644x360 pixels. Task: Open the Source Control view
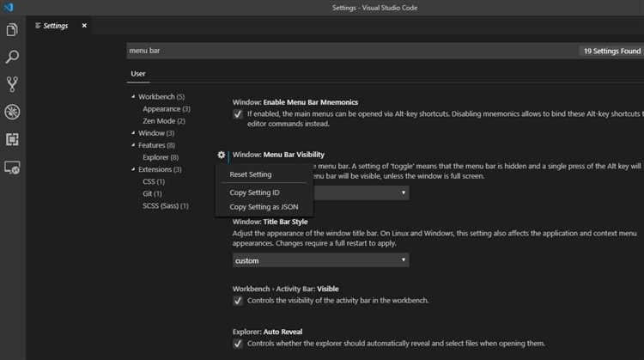click(x=12, y=84)
